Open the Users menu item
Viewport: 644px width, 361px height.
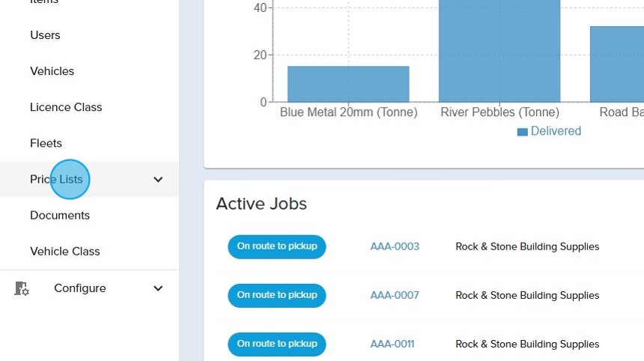[45, 35]
